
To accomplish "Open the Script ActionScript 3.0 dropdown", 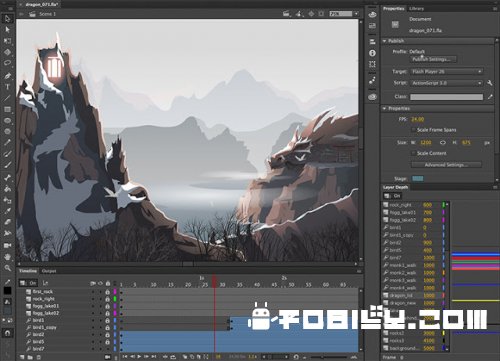I will pos(447,83).
